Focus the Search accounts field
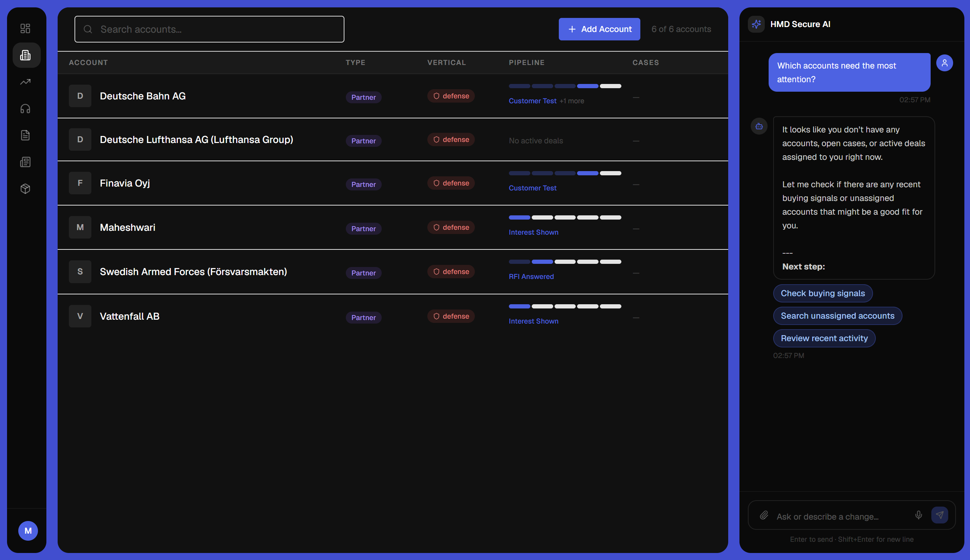 coord(209,29)
